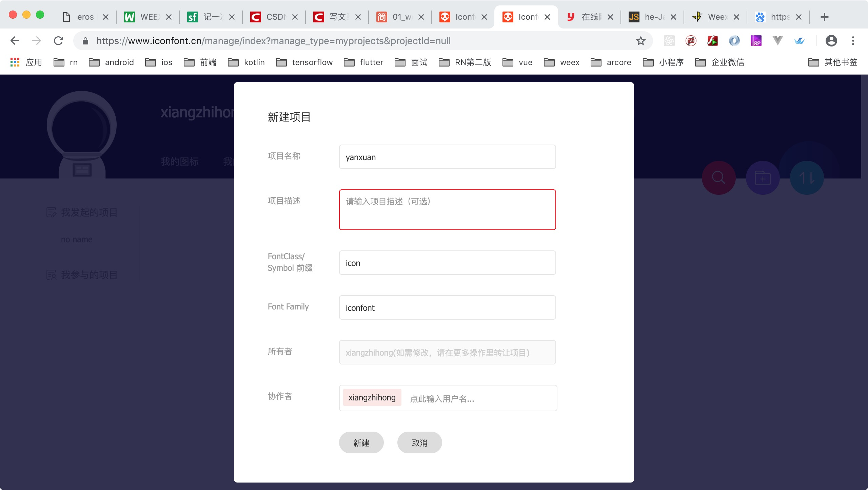Screen dimensions: 868x490
Task: Click the site security lock icon
Action: point(85,41)
